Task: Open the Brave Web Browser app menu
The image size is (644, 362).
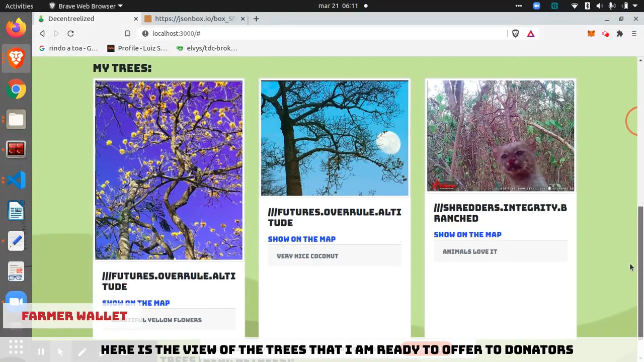Action: tap(86, 6)
